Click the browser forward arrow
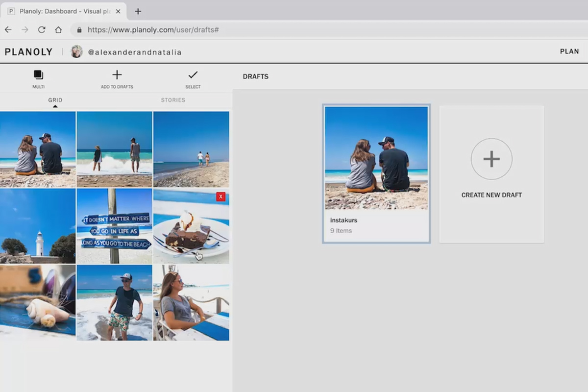Viewport: 588px width, 392px height. 25,30
